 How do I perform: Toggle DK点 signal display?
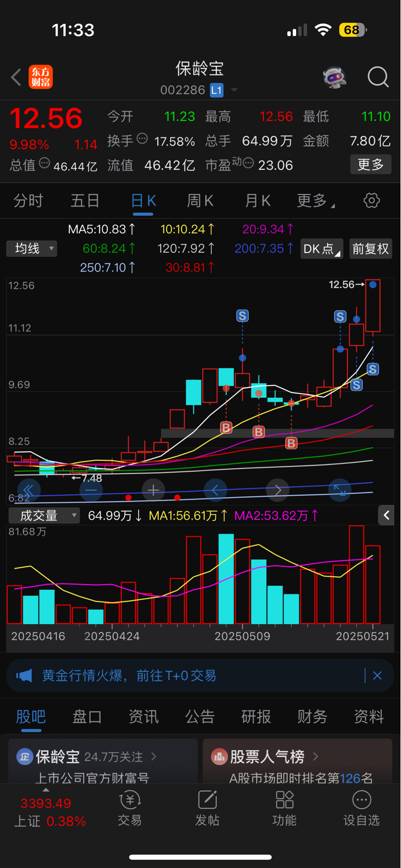point(322,249)
